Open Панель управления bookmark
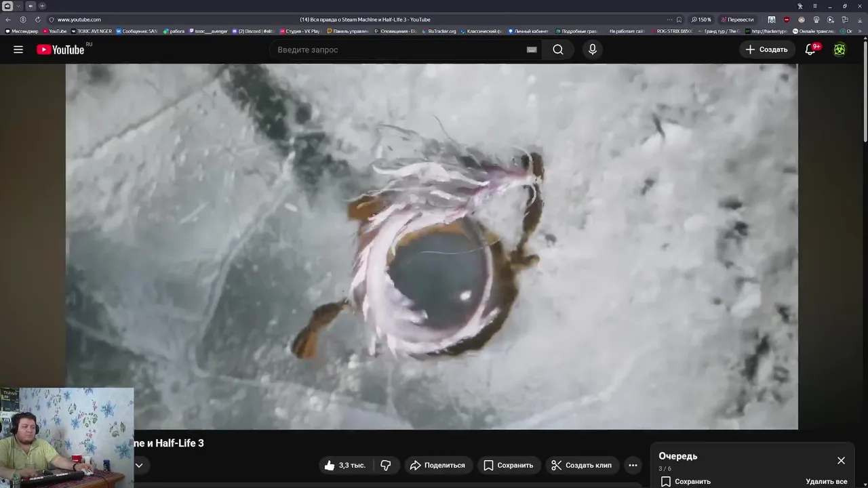Viewport: 868px width, 488px height. [x=348, y=31]
